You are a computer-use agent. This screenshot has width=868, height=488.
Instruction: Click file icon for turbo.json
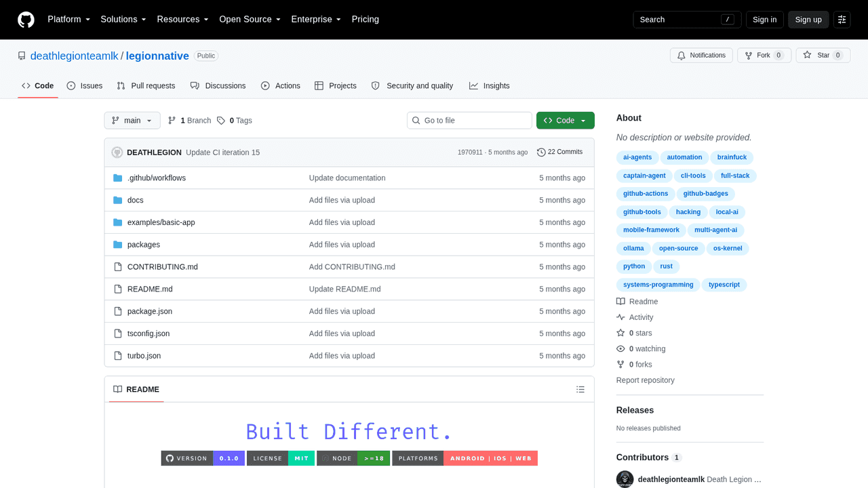point(118,356)
